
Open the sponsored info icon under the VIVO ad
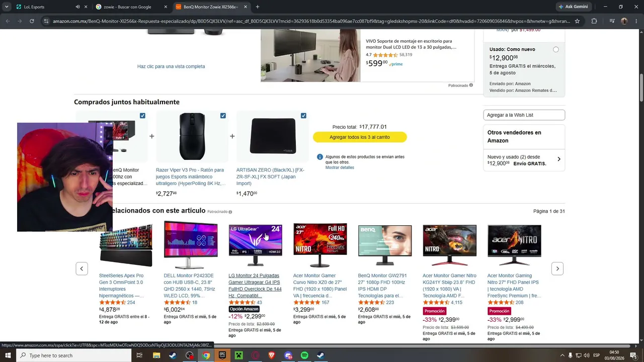pos(471,85)
